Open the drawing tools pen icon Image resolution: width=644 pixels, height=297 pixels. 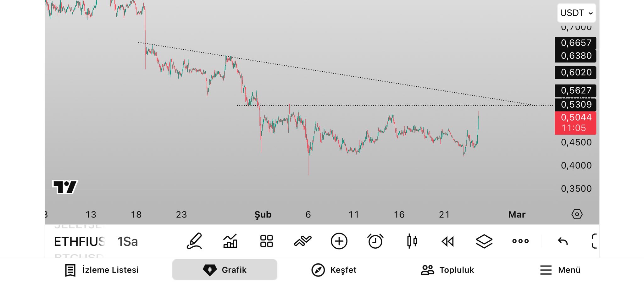point(194,241)
